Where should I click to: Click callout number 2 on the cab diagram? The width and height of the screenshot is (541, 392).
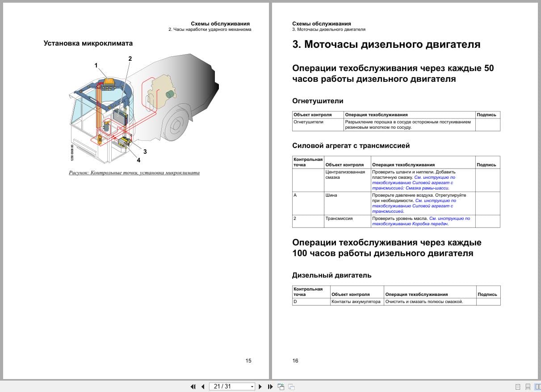130,58
